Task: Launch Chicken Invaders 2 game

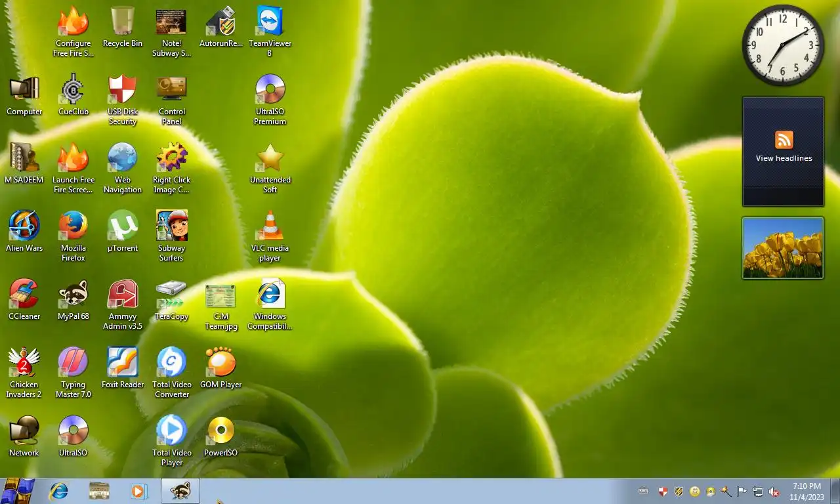Action: click(x=24, y=373)
